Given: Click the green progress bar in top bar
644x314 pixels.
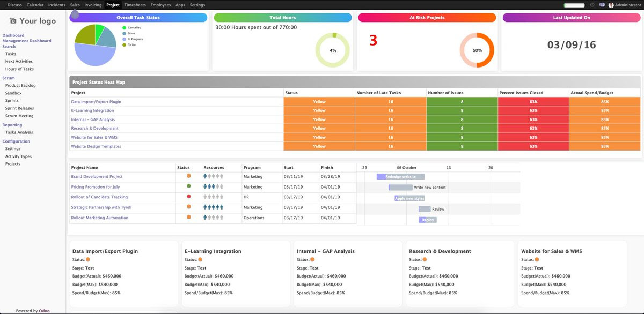Looking at the screenshot, I should click(574, 5).
